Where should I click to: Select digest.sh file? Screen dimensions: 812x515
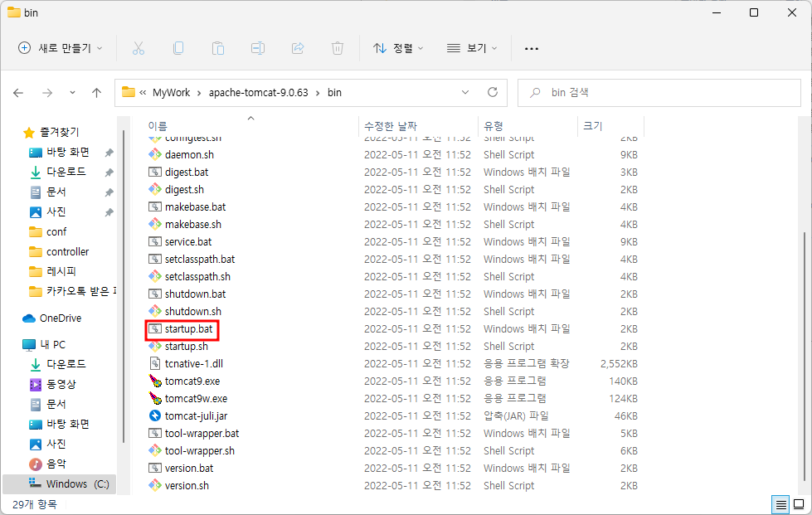click(184, 190)
